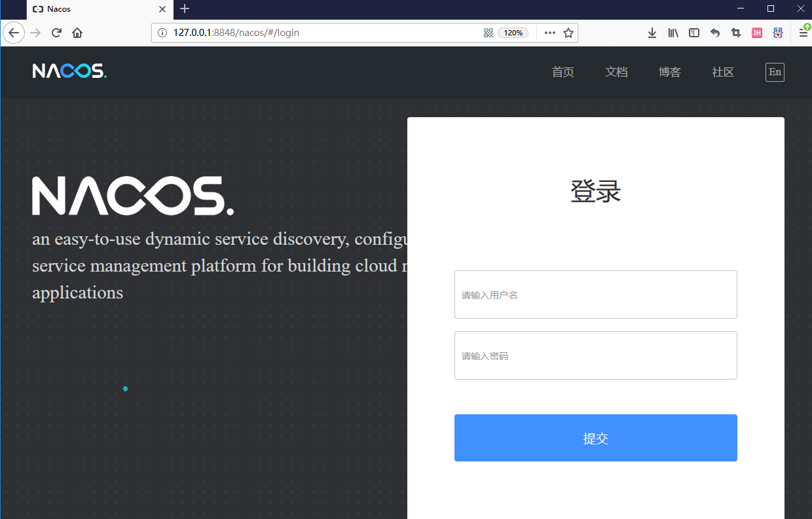Toggle the sidebar view icon
The image size is (812, 519).
coord(694,33)
